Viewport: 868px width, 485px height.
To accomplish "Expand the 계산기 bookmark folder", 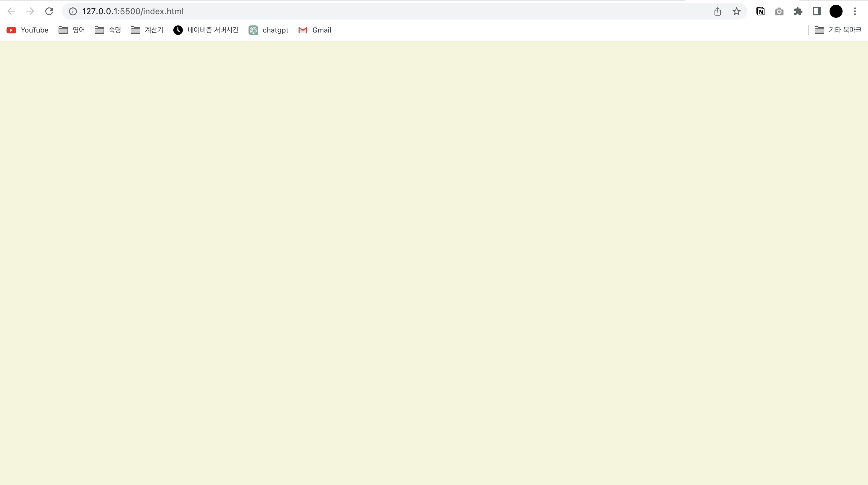I will 147,30.
